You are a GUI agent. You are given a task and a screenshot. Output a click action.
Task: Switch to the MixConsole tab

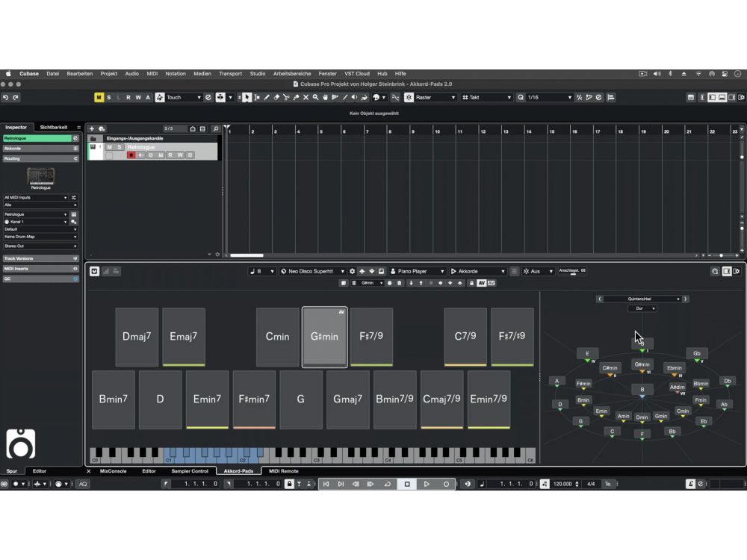pyautogui.click(x=113, y=471)
